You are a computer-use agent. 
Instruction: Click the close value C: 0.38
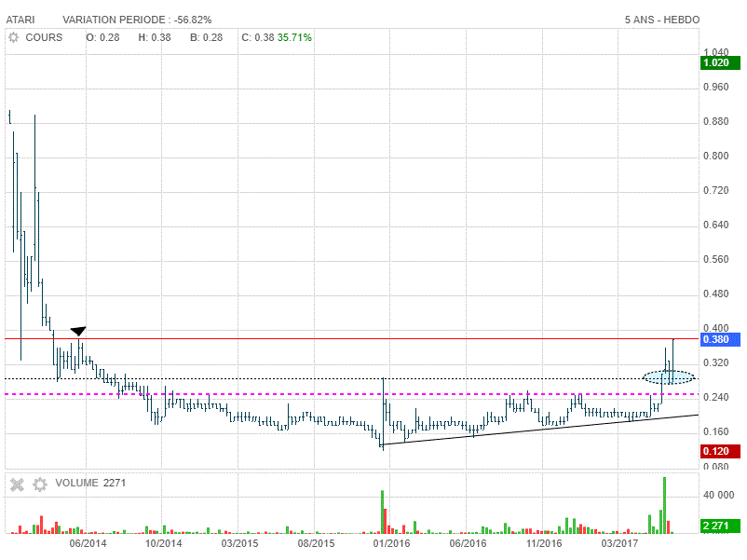click(x=258, y=37)
